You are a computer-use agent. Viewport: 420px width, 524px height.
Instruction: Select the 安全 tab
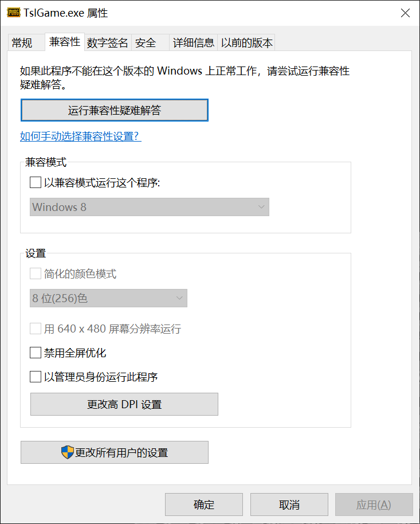(146, 43)
